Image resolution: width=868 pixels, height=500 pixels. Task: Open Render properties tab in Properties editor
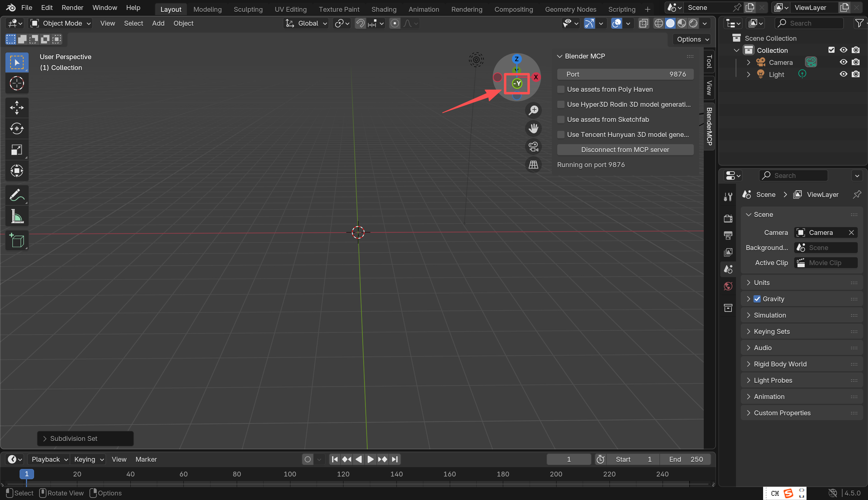[x=728, y=218]
